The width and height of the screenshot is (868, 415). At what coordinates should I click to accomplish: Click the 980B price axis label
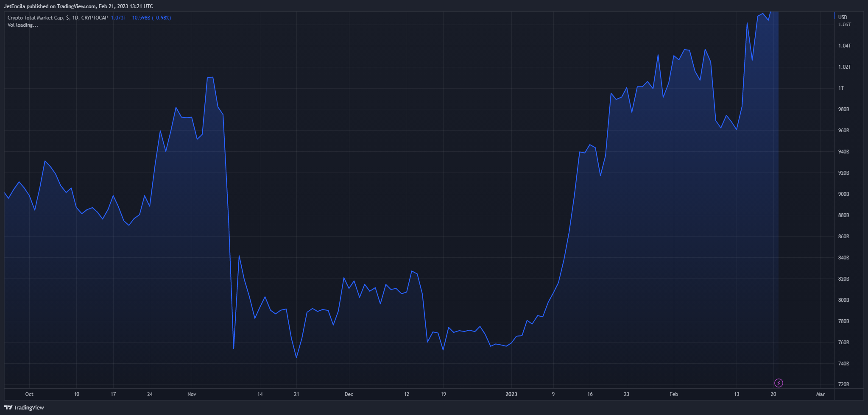(x=843, y=109)
